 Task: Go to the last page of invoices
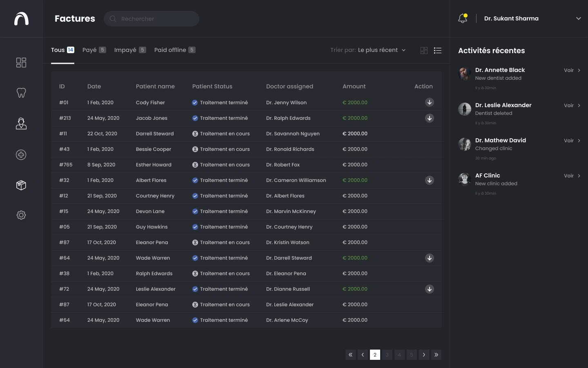pyautogui.click(x=436, y=355)
